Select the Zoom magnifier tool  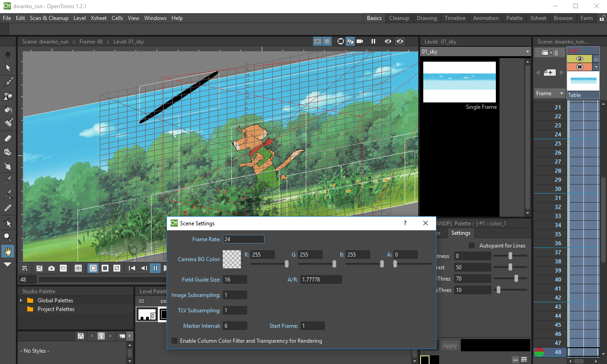[8, 237]
